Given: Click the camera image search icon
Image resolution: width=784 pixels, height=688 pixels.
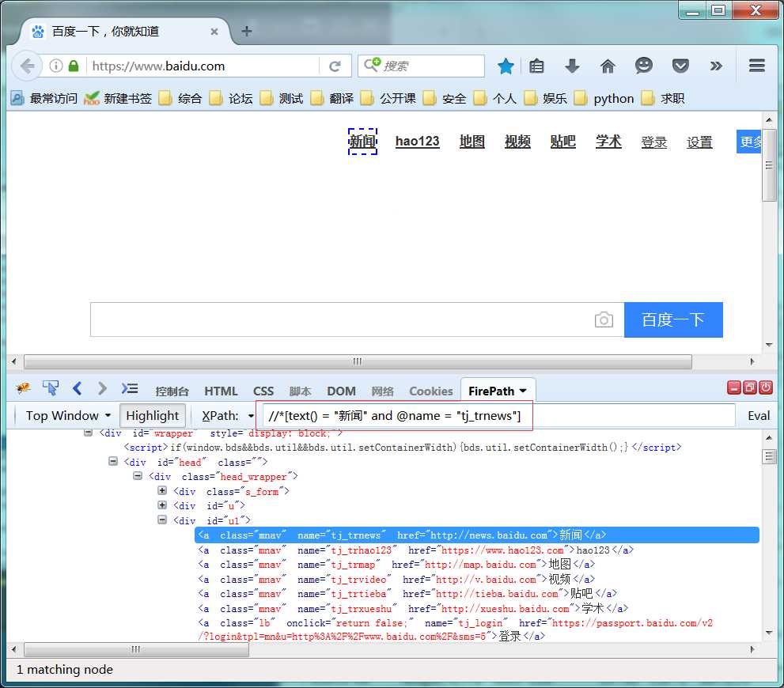Looking at the screenshot, I should (604, 319).
